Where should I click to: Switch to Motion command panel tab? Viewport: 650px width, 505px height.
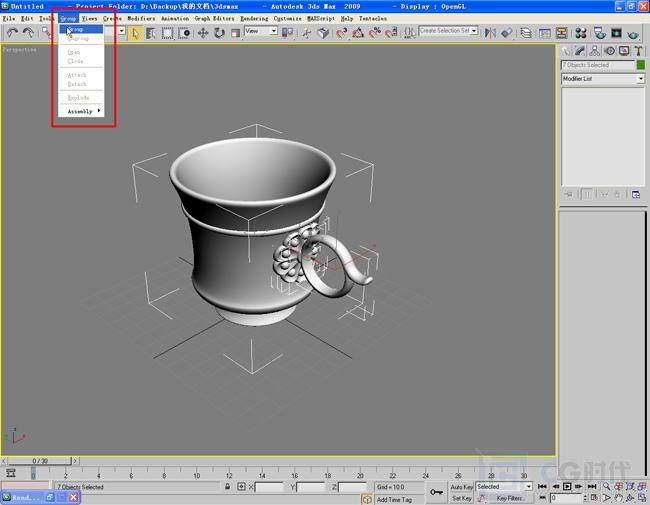(x=609, y=51)
